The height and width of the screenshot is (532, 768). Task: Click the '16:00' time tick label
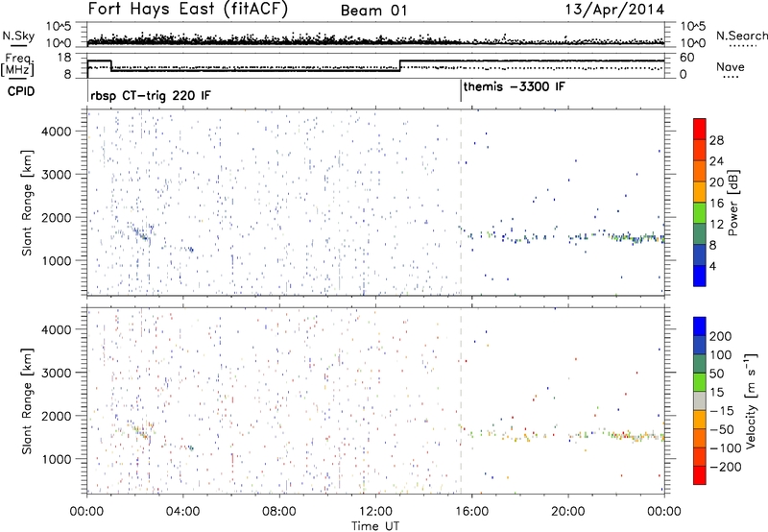pos(471,512)
